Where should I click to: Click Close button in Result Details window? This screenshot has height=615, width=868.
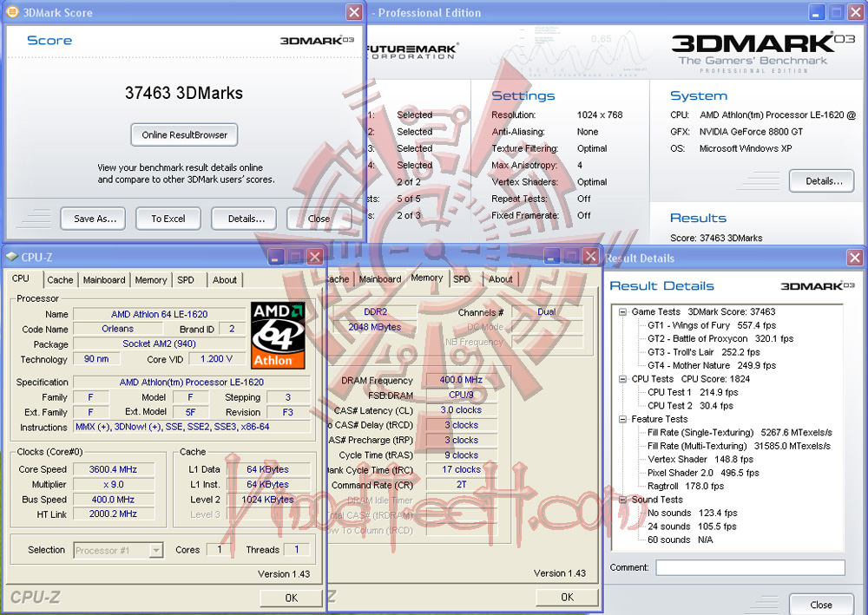pos(821,605)
